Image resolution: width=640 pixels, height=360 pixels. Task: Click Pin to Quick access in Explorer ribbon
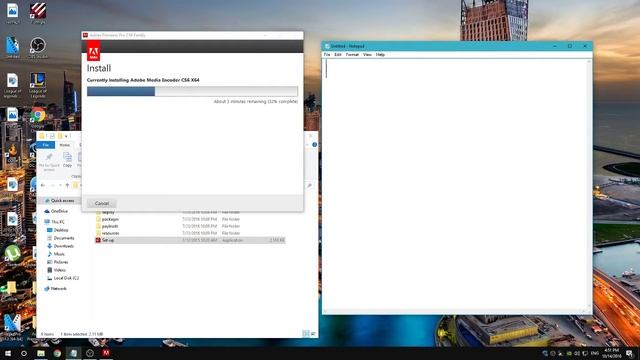pyautogui.click(x=49, y=161)
